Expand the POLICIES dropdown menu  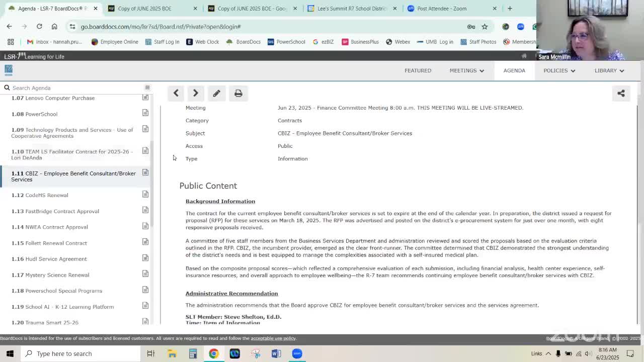[559, 70]
